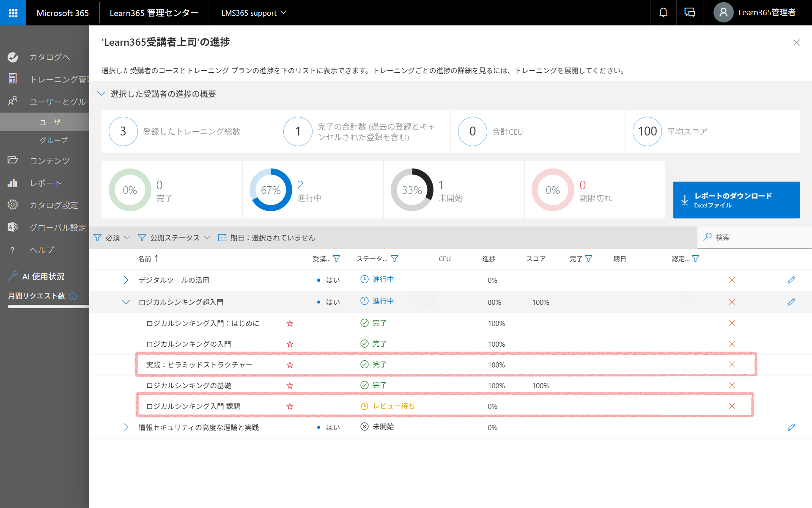Click the グローバル設定 icon
Viewport: 812px width, 508px height.
(13, 227)
